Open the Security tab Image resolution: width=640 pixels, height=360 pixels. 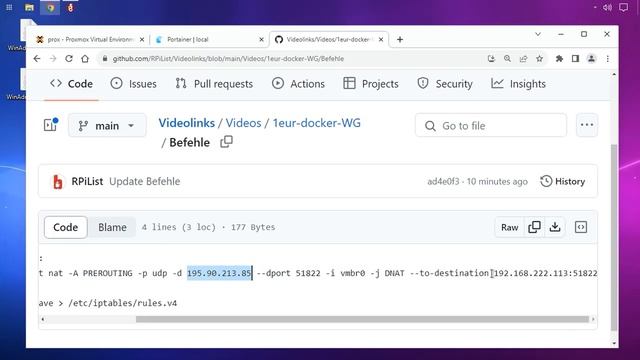[445, 84]
